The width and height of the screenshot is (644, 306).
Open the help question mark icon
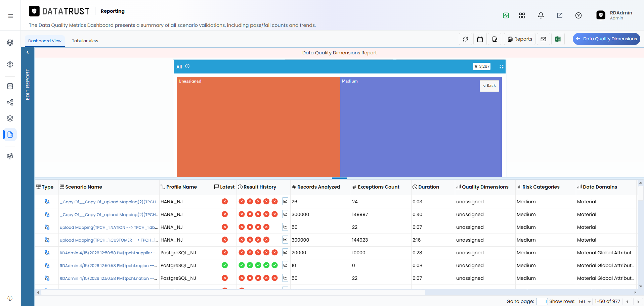point(578,15)
